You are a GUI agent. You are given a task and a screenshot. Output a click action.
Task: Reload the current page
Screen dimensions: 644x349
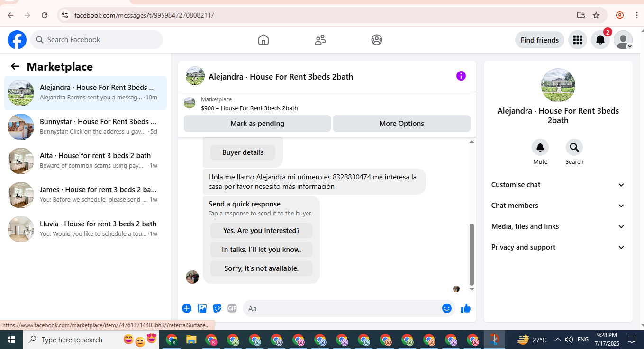(45, 15)
